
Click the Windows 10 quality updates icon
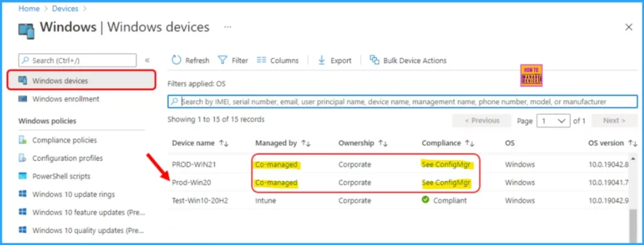click(x=23, y=231)
